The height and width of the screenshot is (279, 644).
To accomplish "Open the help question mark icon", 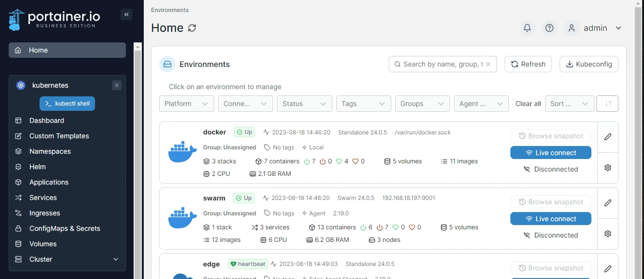I will (549, 28).
